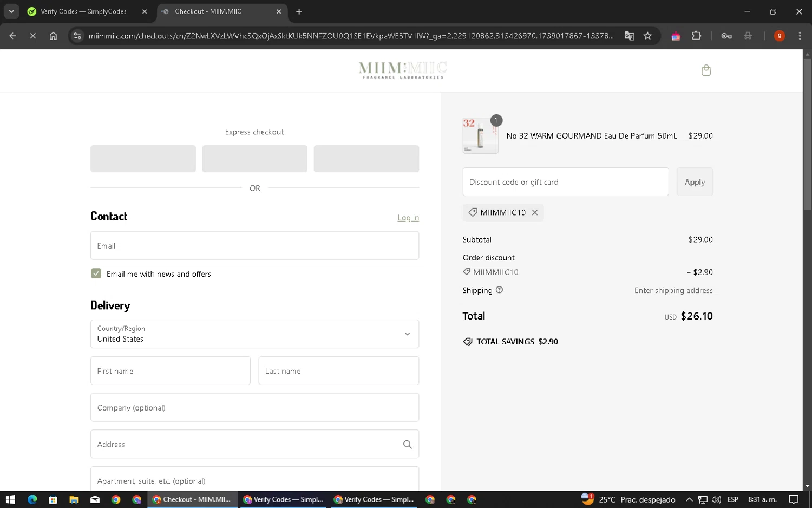Go back to the previous page
Screen dimensions: 812x508
[x=12, y=36]
